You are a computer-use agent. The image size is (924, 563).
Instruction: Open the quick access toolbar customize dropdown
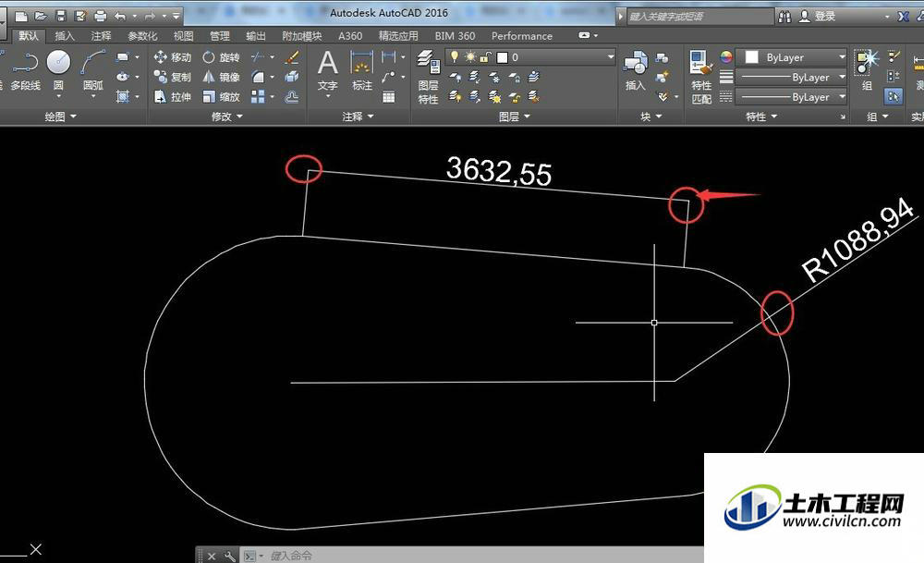tap(176, 16)
